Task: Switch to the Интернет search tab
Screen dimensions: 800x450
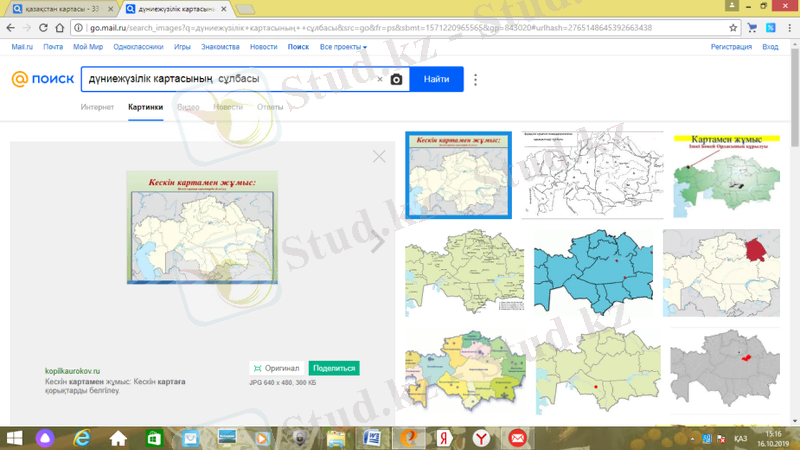Action: 97,106
